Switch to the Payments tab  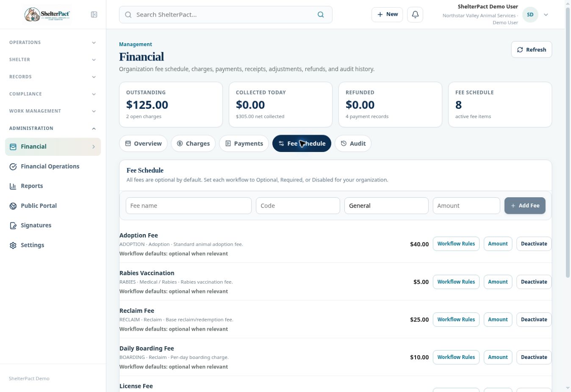tap(244, 144)
